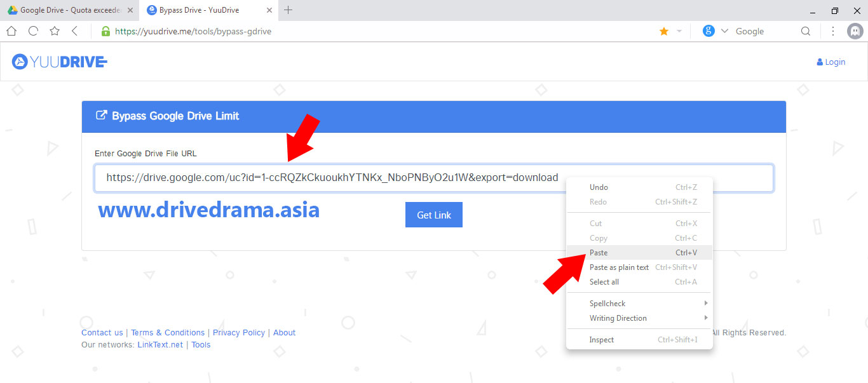Open the Tools footer link

tap(201, 345)
